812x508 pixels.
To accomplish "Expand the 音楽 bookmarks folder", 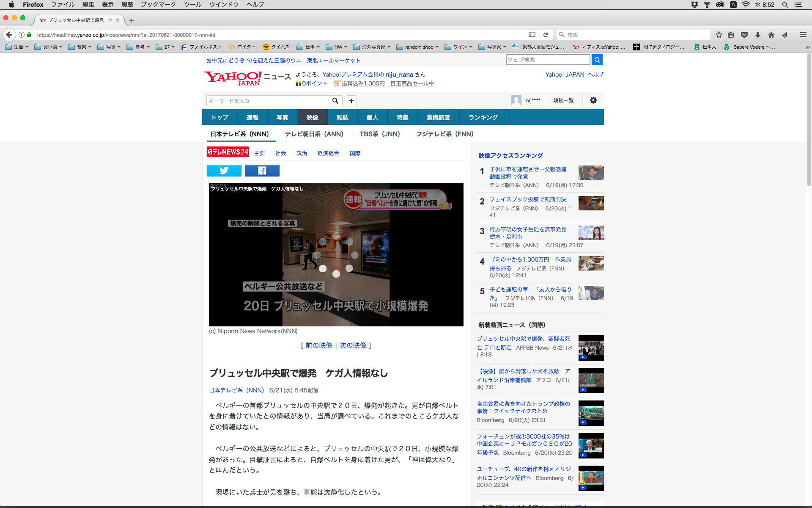I will (80, 47).
